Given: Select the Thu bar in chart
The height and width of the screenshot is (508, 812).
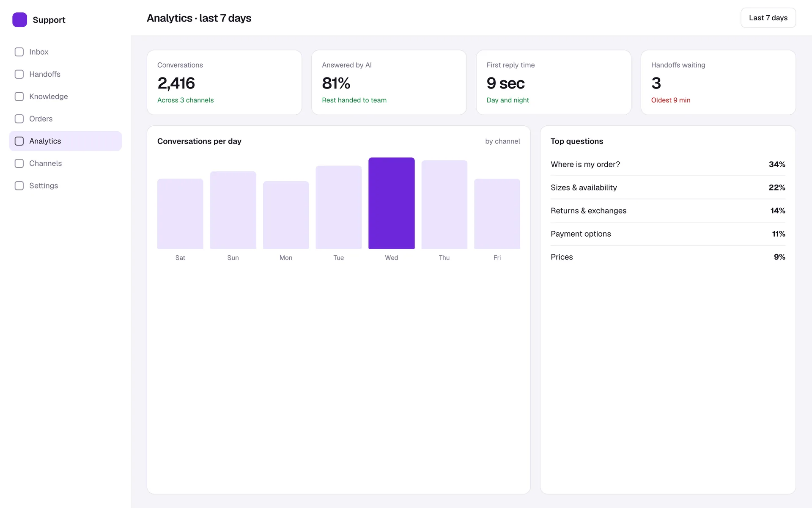Looking at the screenshot, I should click(x=444, y=204).
